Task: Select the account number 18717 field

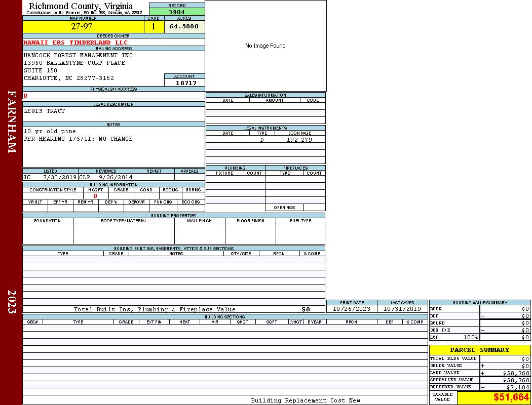Action: click(185, 83)
